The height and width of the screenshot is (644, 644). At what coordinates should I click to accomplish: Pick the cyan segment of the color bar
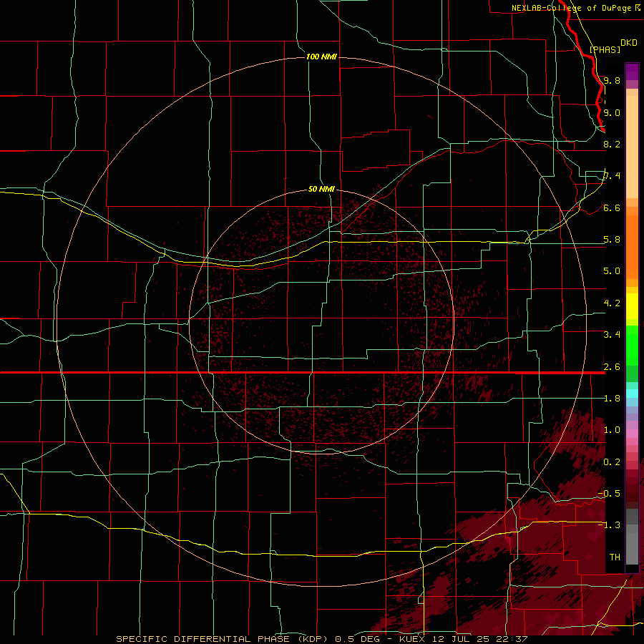[632, 394]
